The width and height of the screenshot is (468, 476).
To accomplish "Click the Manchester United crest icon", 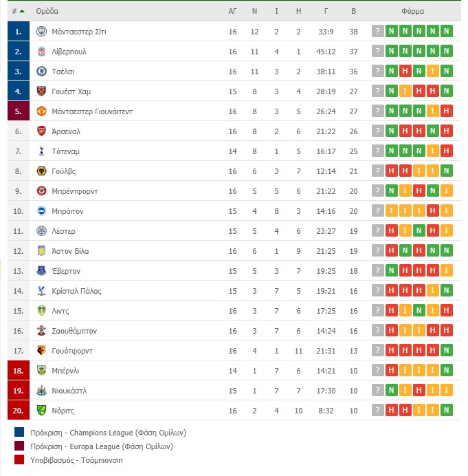I will 41,111.
